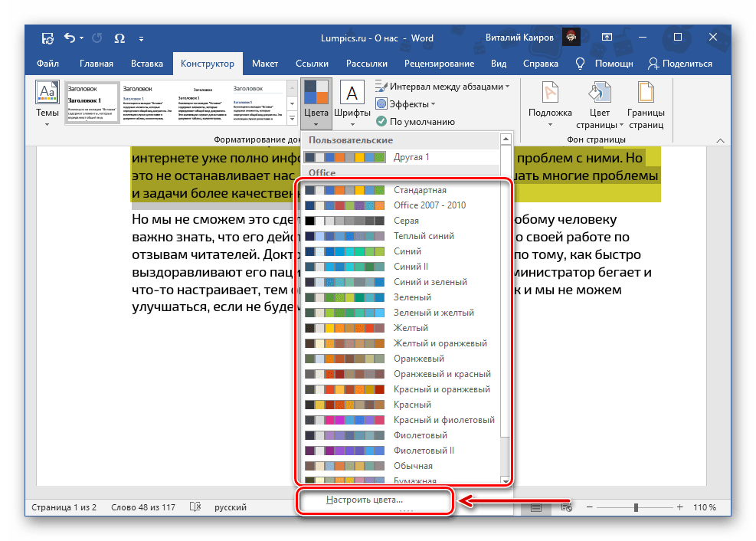Switch to the Справка tab
This screenshot has height=541, width=756.
click(541, 64)
